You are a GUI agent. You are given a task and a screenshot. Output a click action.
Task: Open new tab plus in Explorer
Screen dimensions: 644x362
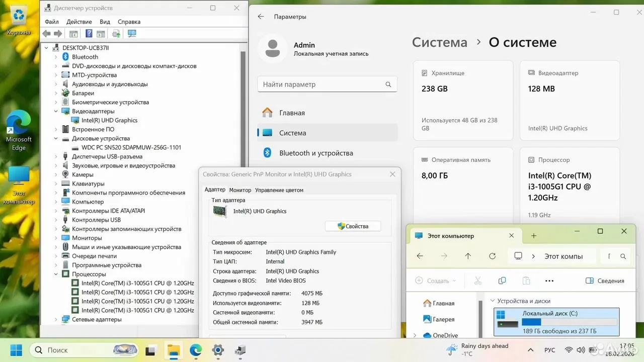pos(534,236)
